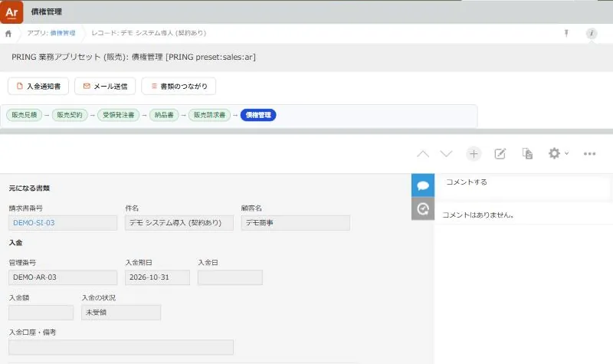This screenshot has height=364, width=613.
Task: Open 書類のつながり button
Action: click(x=179, y=86)
